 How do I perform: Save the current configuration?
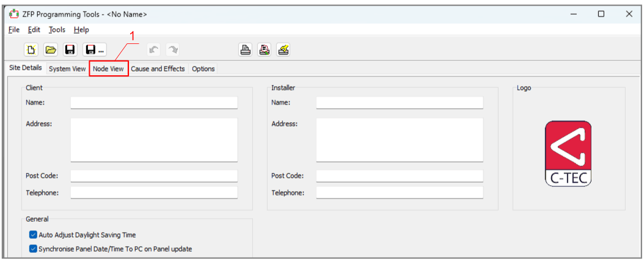click(70, 50)
